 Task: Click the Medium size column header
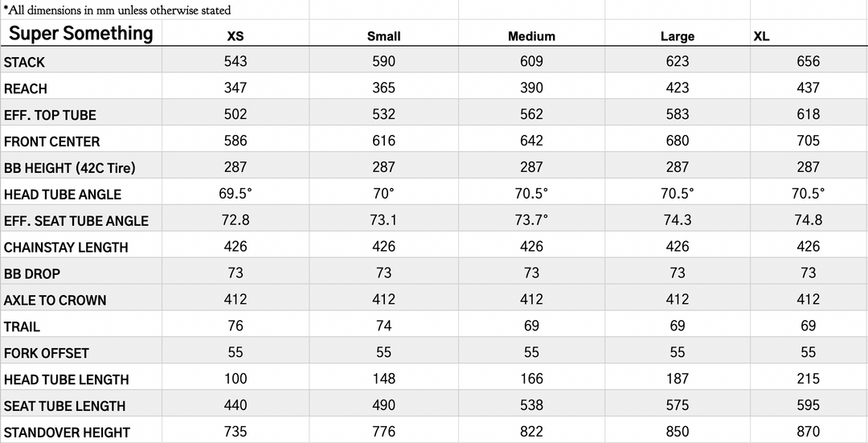531,36
